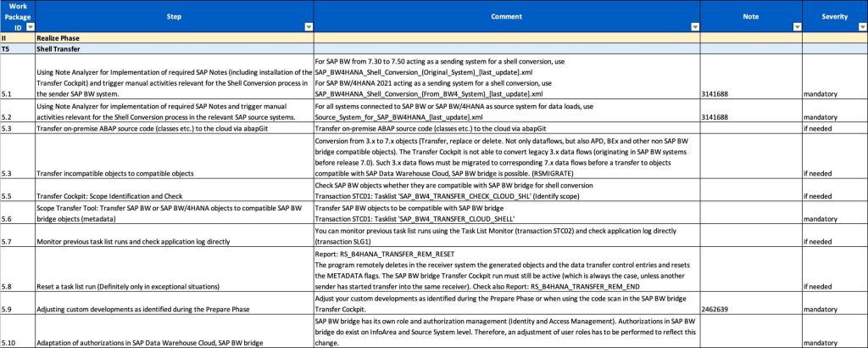Select the Shell Transfer cell

point(175,48)
